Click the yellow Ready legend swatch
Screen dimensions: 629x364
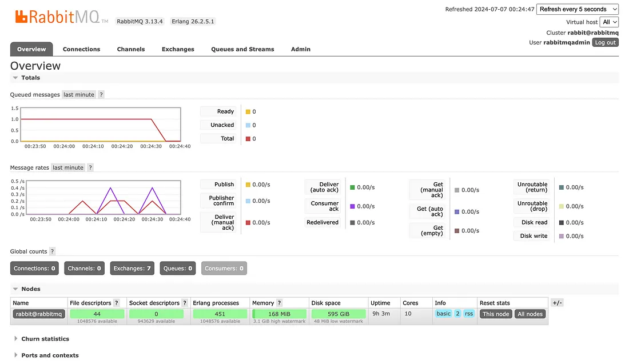248,112
